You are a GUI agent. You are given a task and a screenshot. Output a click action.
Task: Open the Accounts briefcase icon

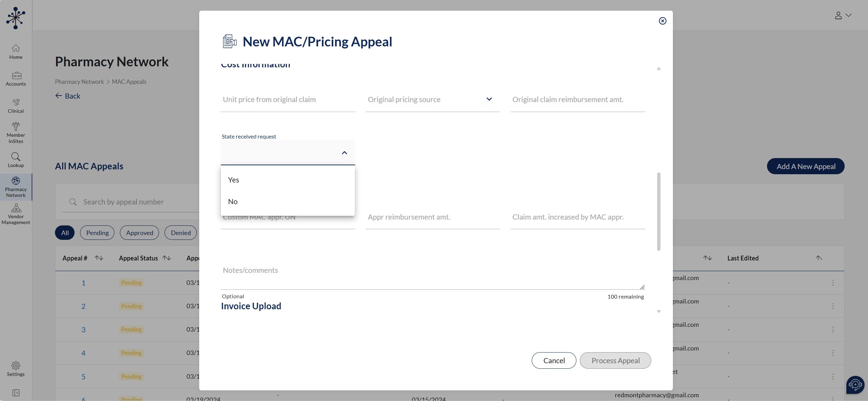(16, 79)
